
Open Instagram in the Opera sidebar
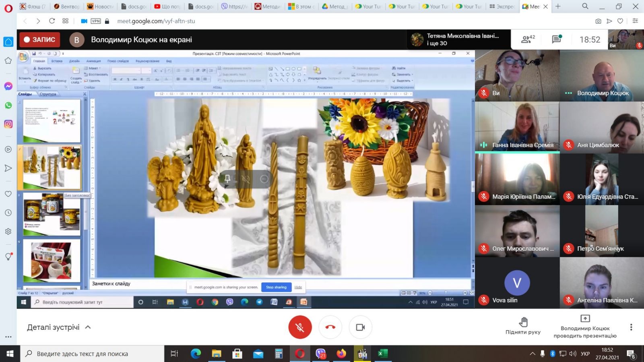pos(8,124)
